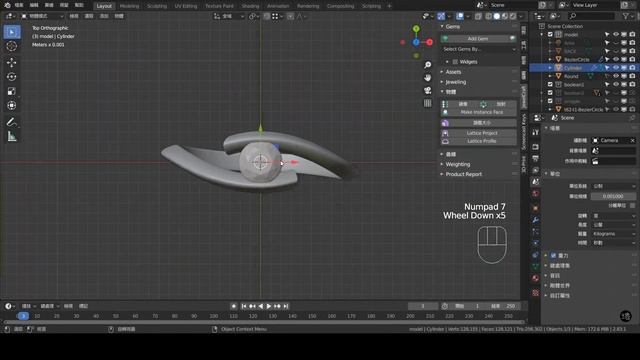Switch orthographic/perspective grid icon

coord(427,103)
